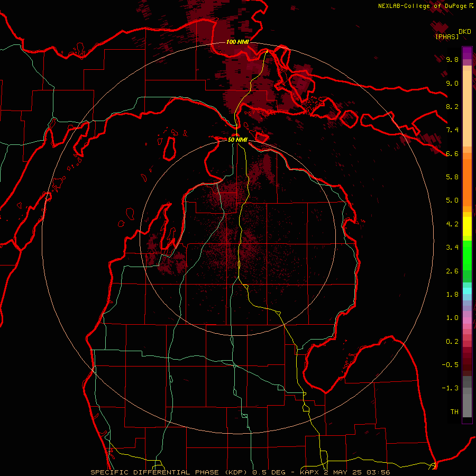Click the KAPX 2 MAY 25 03:56 timestamp
Viewport: 476px width, 476px height.
pos(345,472)
